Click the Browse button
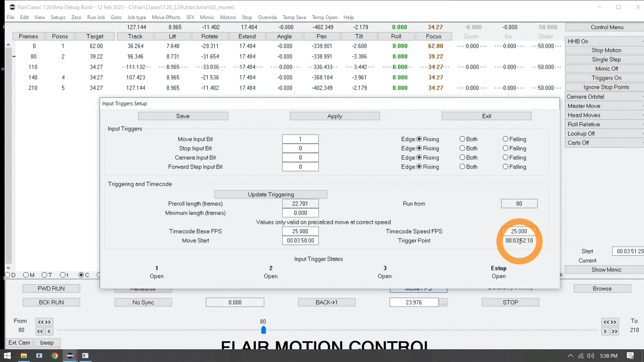The width and height of the screenshot is (644, 362). pos(602,289)
